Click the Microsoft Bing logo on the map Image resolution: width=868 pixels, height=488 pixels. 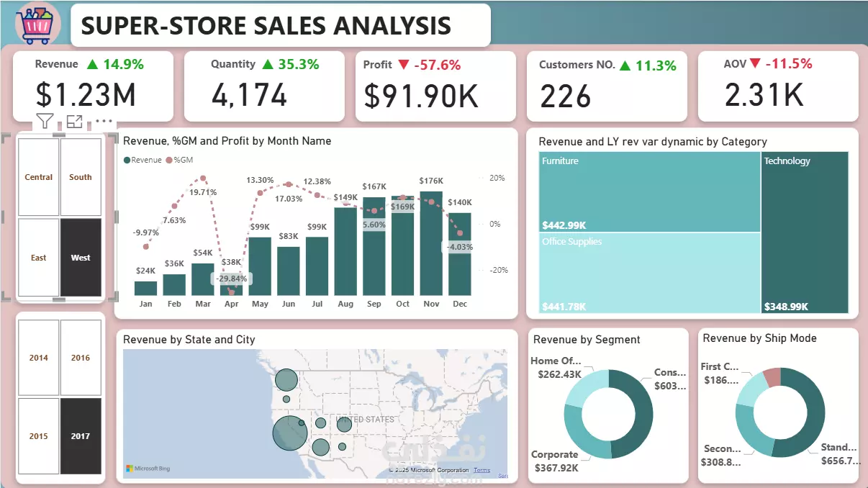tap(147, 469)
